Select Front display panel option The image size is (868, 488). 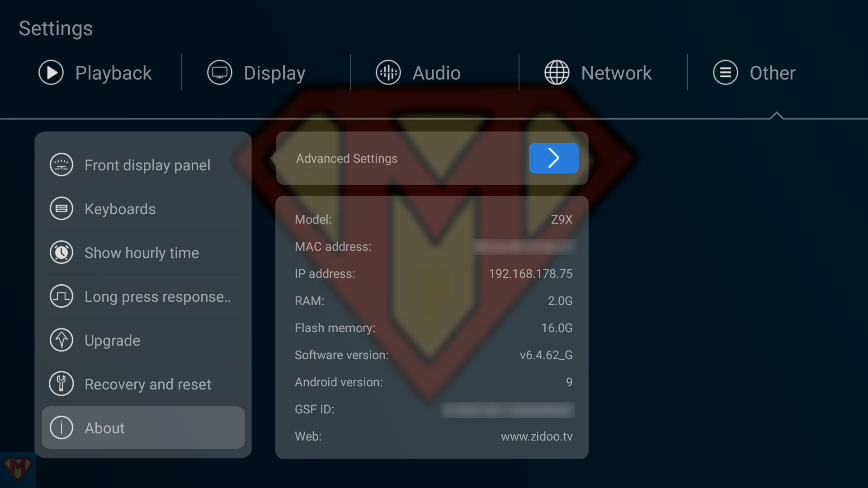(143, 165)
